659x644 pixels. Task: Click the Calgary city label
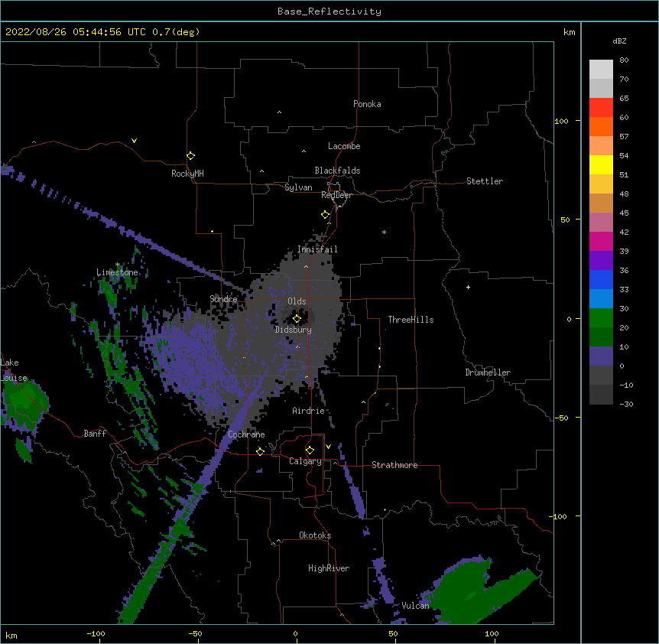tap(305, 461)
